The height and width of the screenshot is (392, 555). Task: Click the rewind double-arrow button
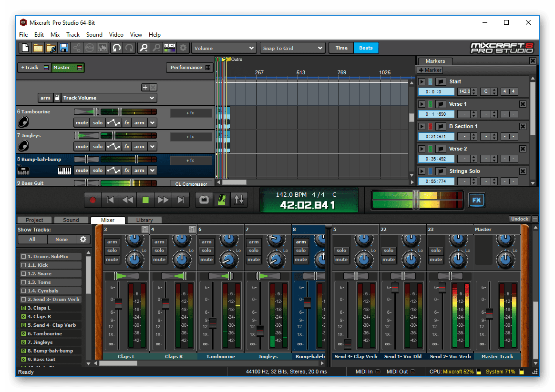click(128, 200)
